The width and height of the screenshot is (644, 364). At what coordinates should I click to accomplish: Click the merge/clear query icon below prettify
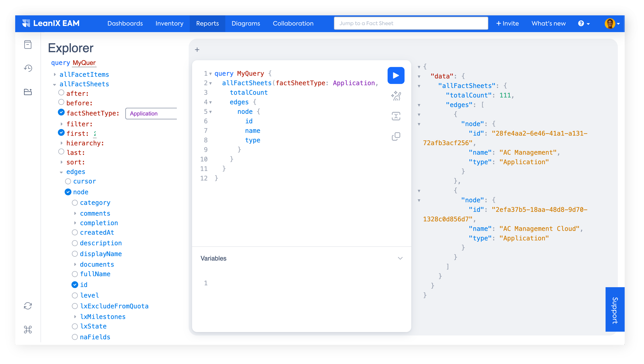tap(396, 116)
